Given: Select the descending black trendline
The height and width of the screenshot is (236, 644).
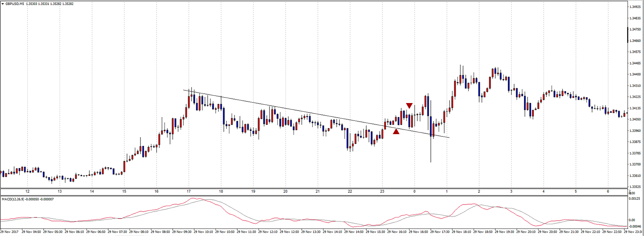Looking at the screenshot, I should pos(316,114).
